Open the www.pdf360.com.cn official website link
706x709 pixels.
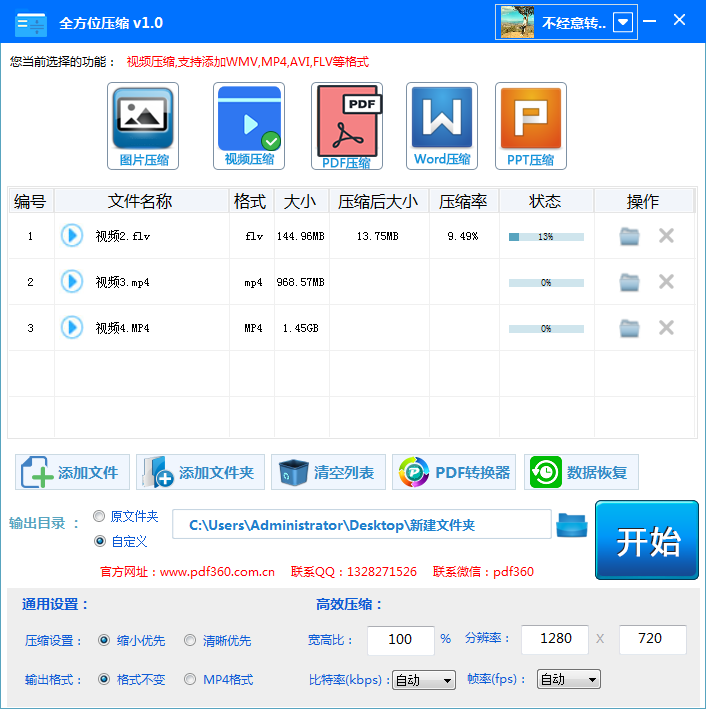click(x=217, y=572)
